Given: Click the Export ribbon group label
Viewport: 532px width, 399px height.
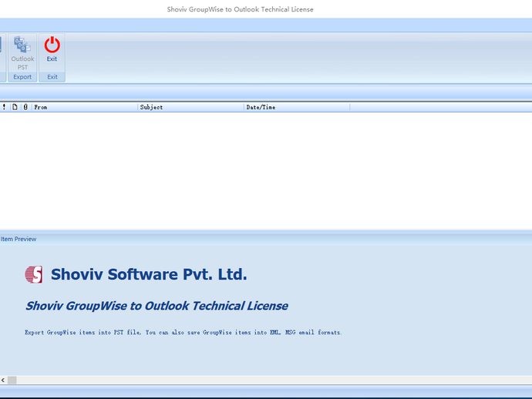Looking at the screenshot, I should 22,77.
